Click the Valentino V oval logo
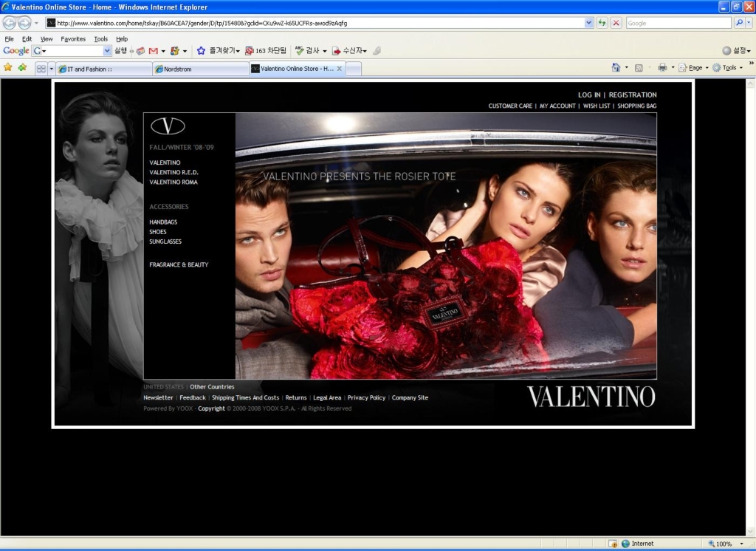756x551 pixels. tap(168, 126)
